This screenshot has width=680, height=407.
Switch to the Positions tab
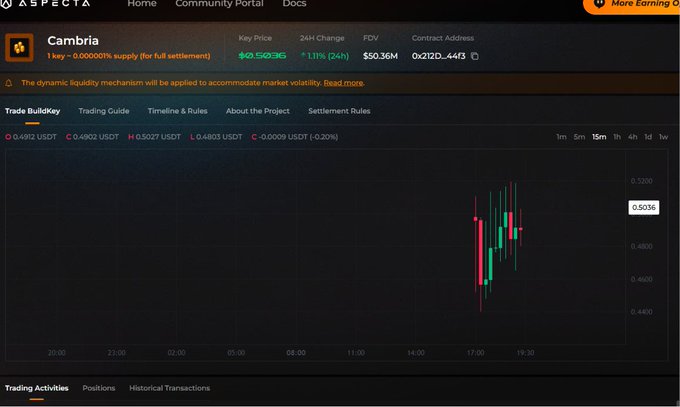99,388
